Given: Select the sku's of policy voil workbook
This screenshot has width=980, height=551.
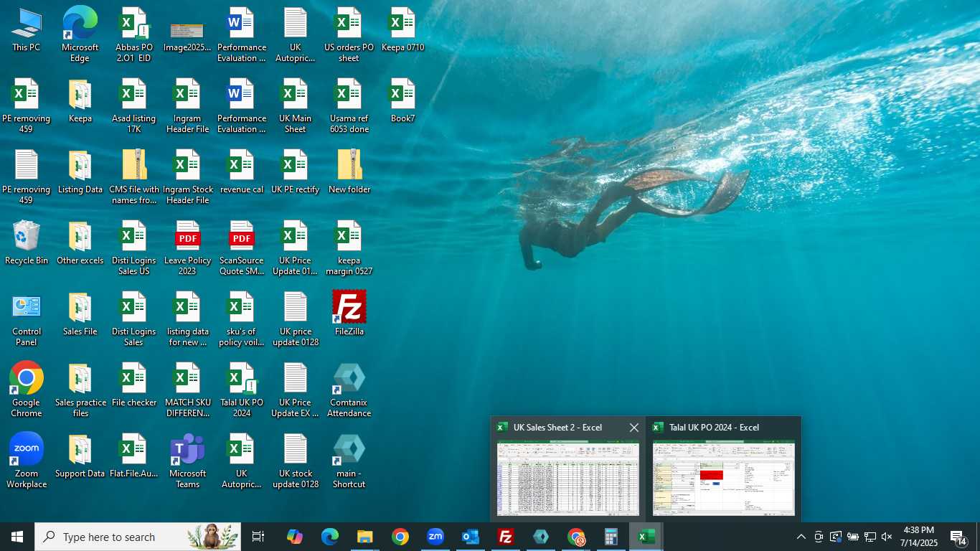Looking at the screenshot, I should point(241,319).
